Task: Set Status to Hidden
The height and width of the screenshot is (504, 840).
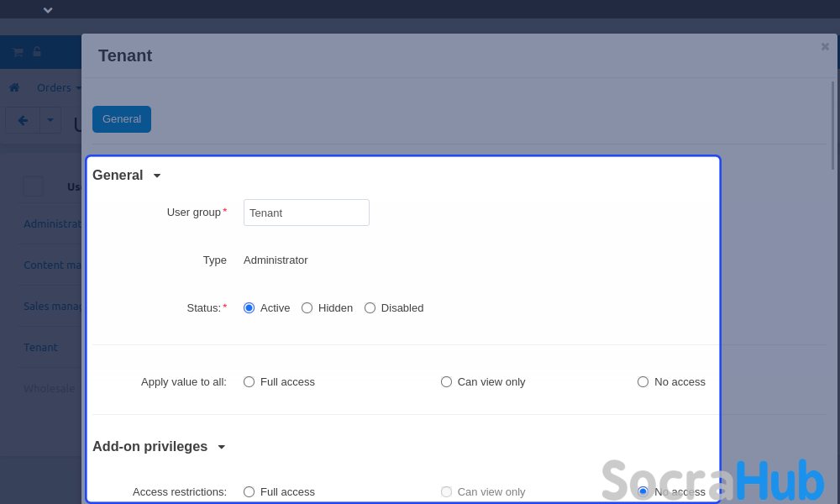Action: pyautogui.click(x=307, y=308)
